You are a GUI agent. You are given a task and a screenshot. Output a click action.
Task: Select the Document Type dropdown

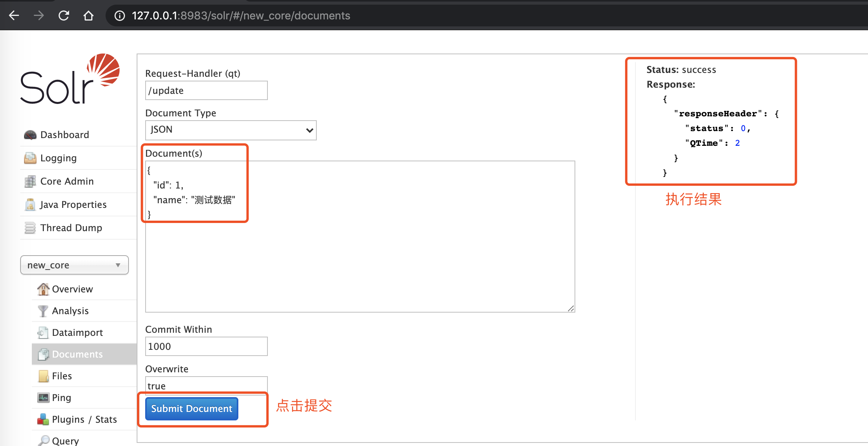230,130
